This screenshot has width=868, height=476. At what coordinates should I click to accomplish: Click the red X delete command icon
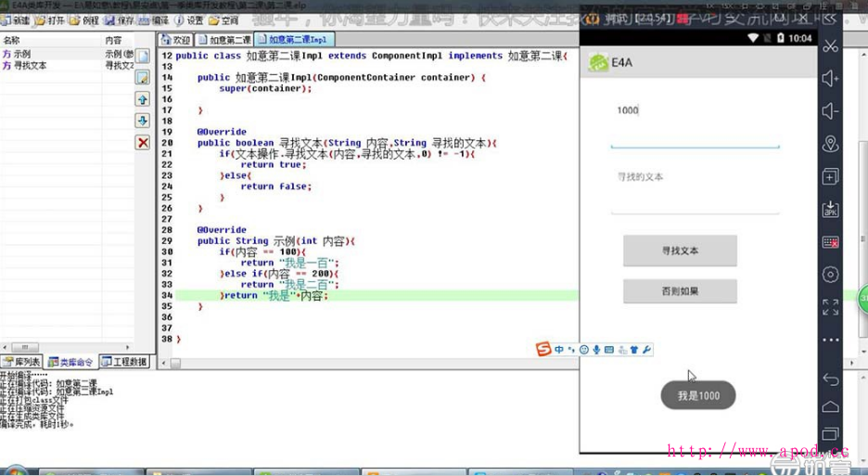(x=143, y=142)
